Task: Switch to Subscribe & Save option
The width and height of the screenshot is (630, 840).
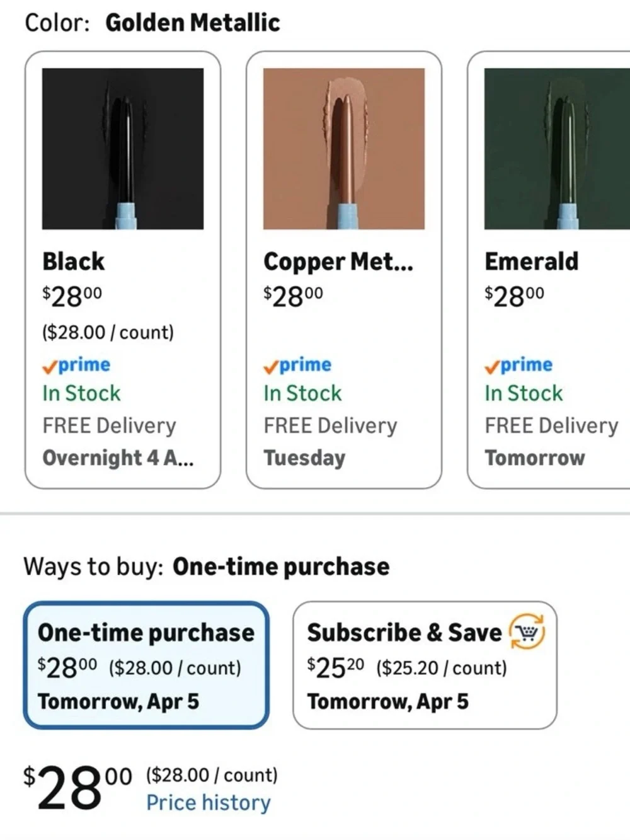Action: point(425,665)
